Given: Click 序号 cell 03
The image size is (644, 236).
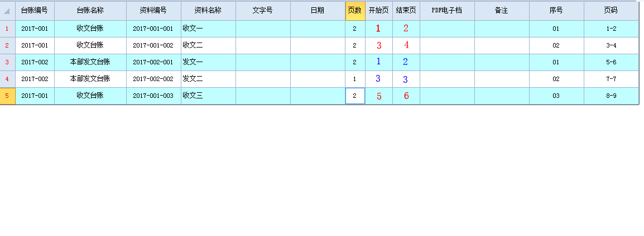Looking at the screenshot, I should pyautogui.click(x=556, y=96).
